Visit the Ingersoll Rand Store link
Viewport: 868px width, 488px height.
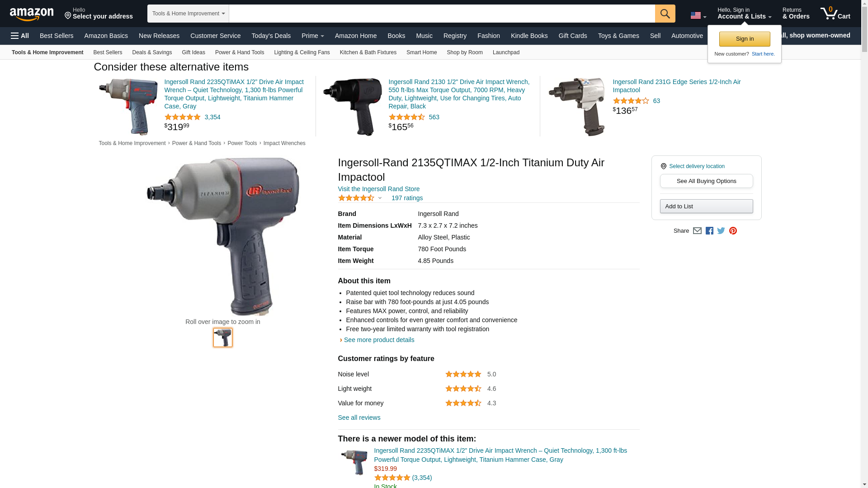[x=379, y=189]
